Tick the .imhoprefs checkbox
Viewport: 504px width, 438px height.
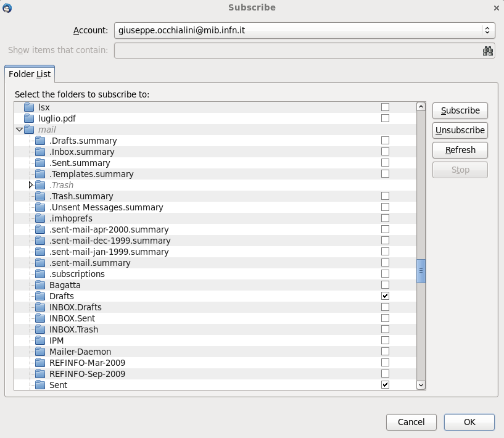(x=385, y=218)
